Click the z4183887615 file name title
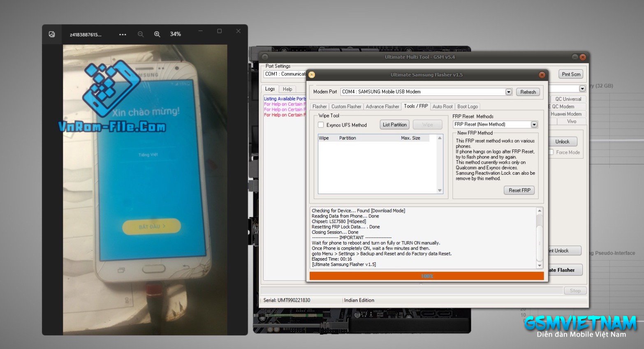The height and width of the screenshot is (349, 644). [86, 35]
